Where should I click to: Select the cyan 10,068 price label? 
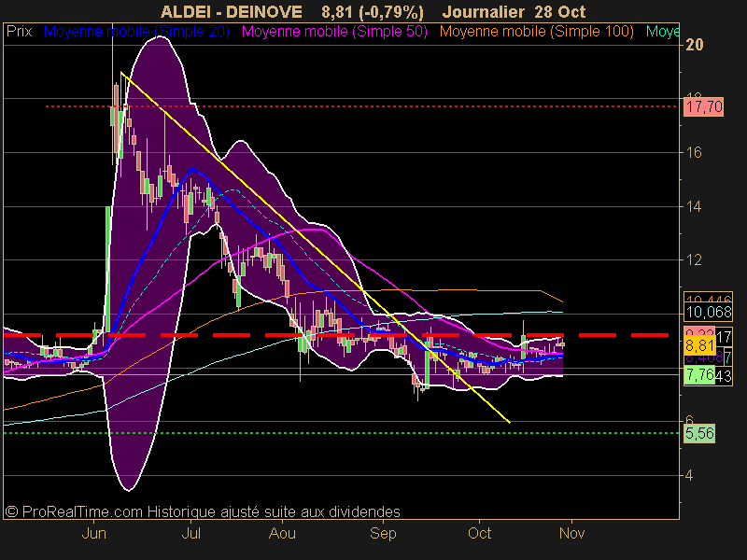click(x=709, y=313)
